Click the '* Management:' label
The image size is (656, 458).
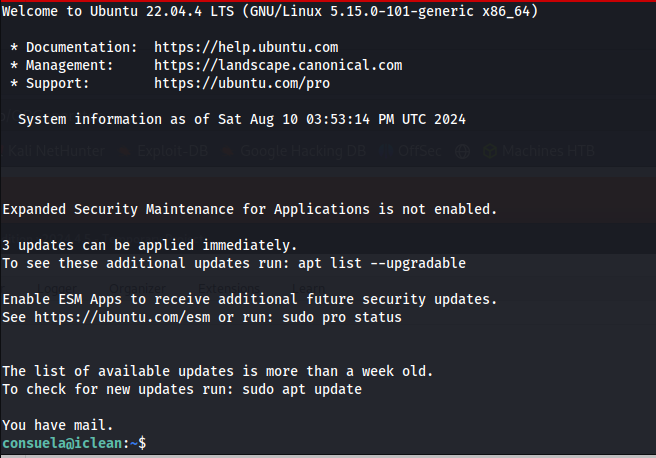(x=62, y=65)
